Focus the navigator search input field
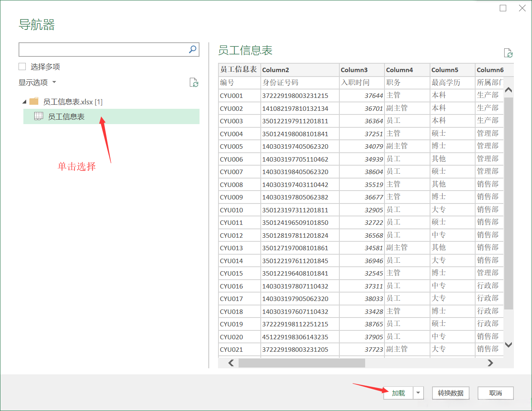 (103, 50)
